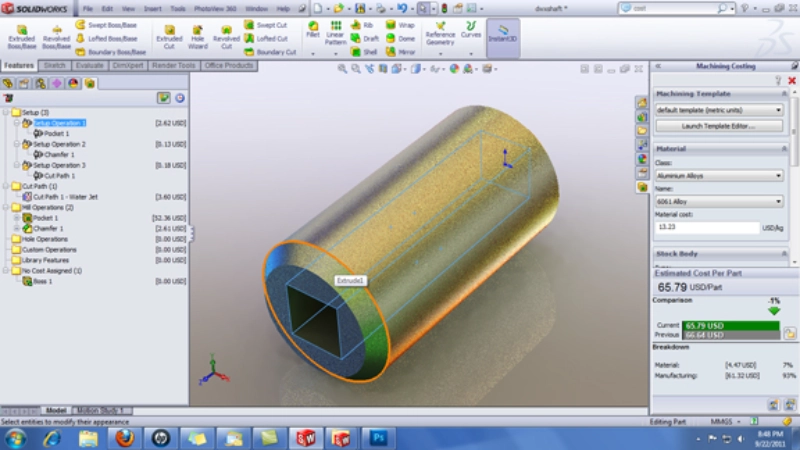800x450 pixels.
Task: Select Cut Path 1 - Water Jet item
Action: (65, 197)
